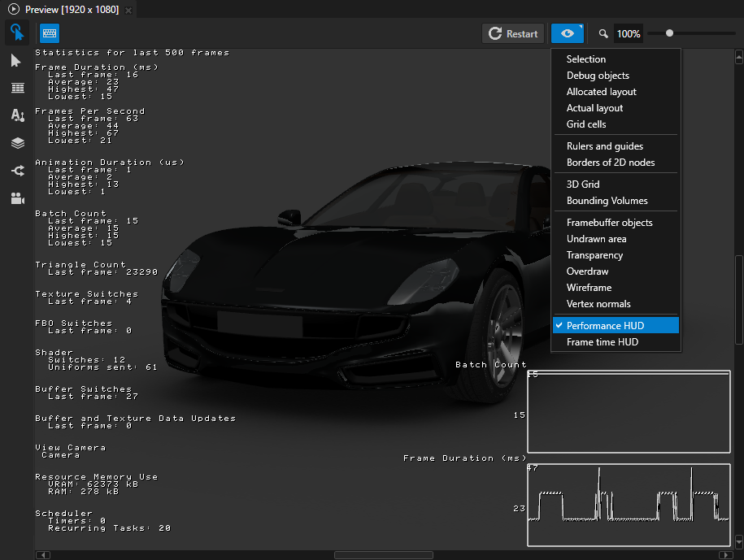Disable the Performance HUD overlay
The width and height of the screenshot is (744, 560).
pos(604,324)
